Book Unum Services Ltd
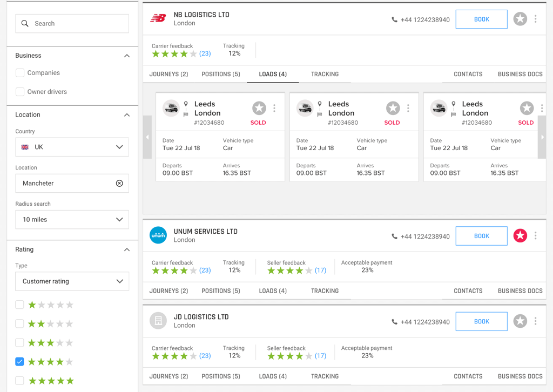 coord(481,236)
